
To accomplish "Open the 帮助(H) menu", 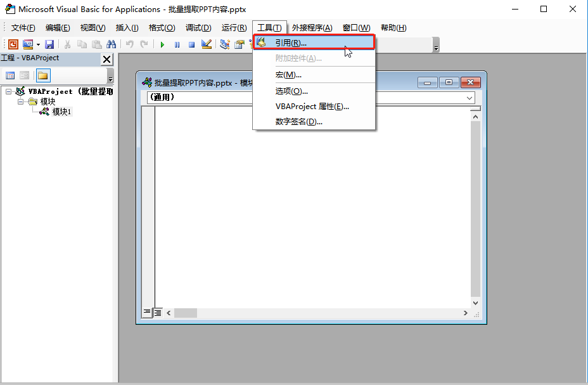I will click(393, 28).
